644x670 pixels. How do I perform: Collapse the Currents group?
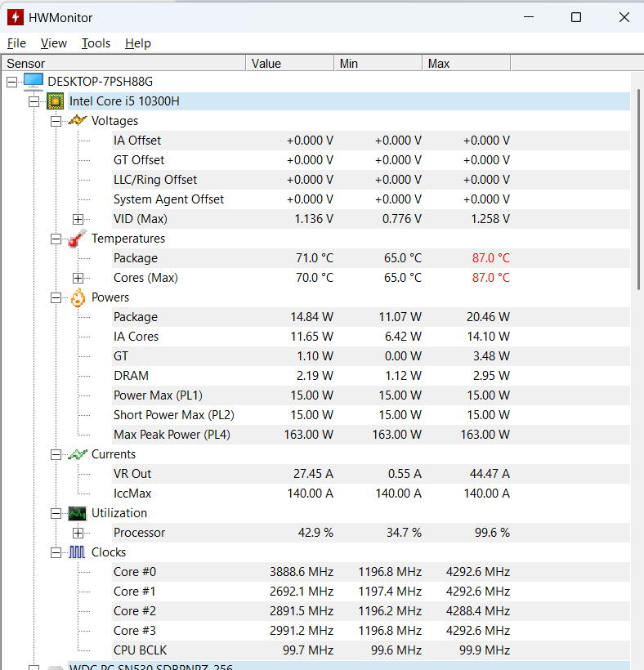tap(56, 454)
